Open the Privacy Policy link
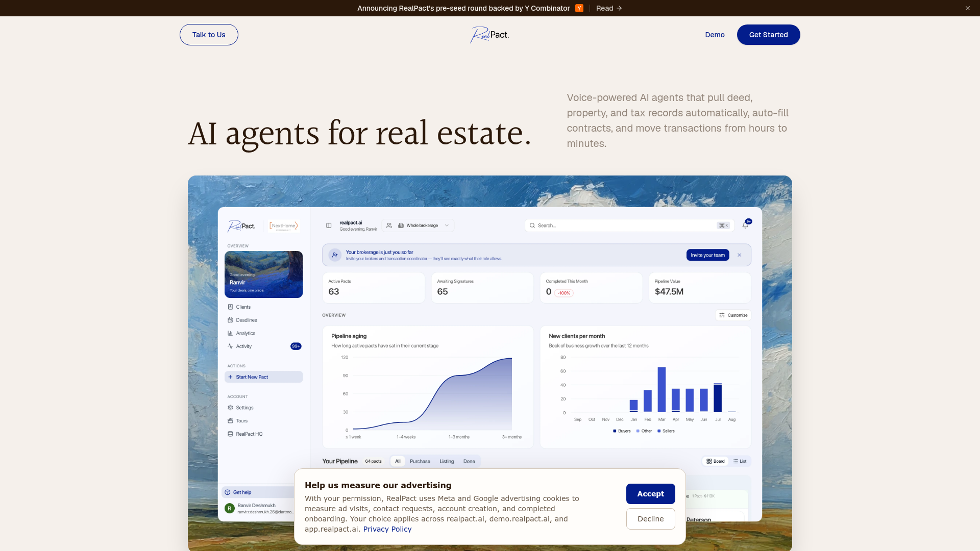This screenshot has width=980, height=551. click(x=387, y=529)
